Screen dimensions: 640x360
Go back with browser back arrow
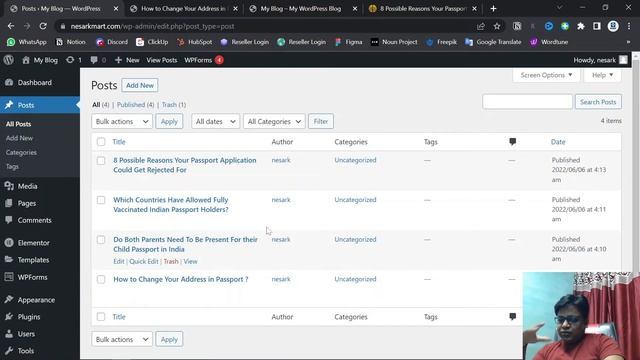point(11,26)
